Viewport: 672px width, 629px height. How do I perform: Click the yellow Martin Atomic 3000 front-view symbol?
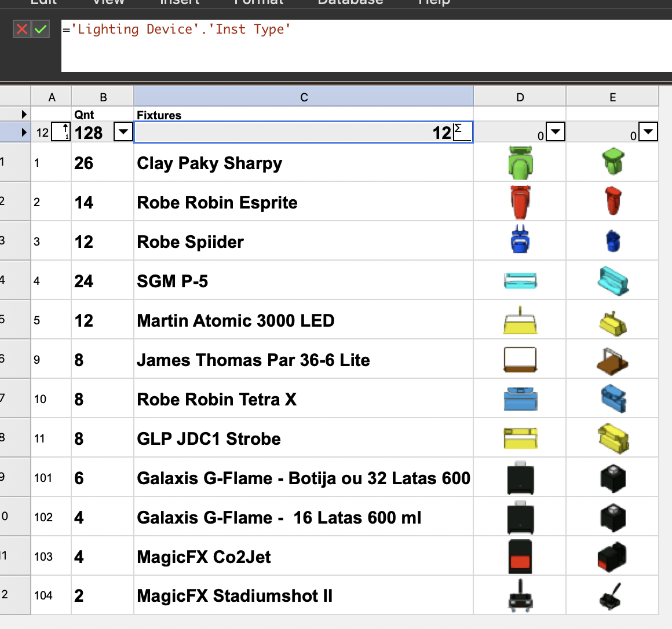[x=520, y=321]
